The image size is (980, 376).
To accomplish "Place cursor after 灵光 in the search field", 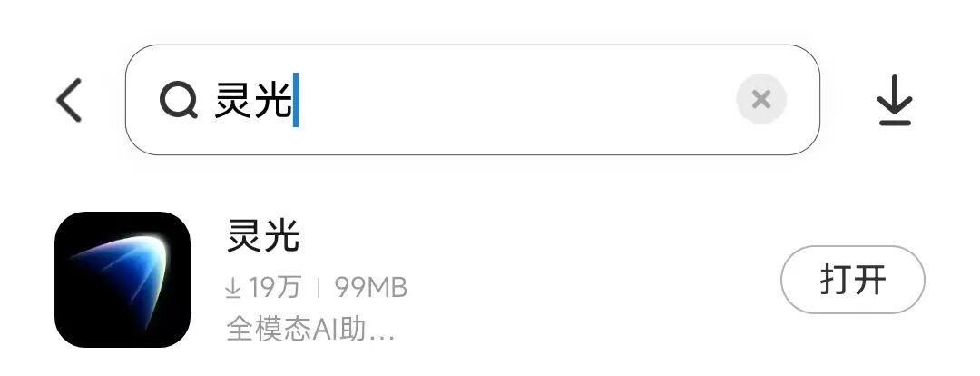I will point(296,100).
